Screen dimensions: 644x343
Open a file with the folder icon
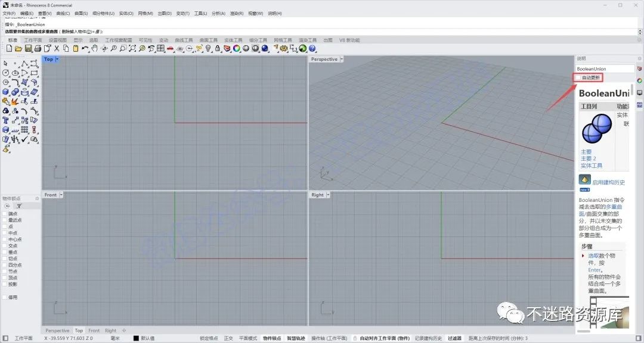coord(18,48)
